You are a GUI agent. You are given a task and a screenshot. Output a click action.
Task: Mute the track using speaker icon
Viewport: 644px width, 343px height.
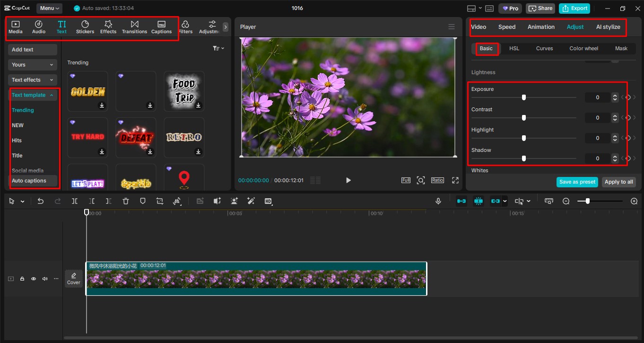click(x=45, y=279)
